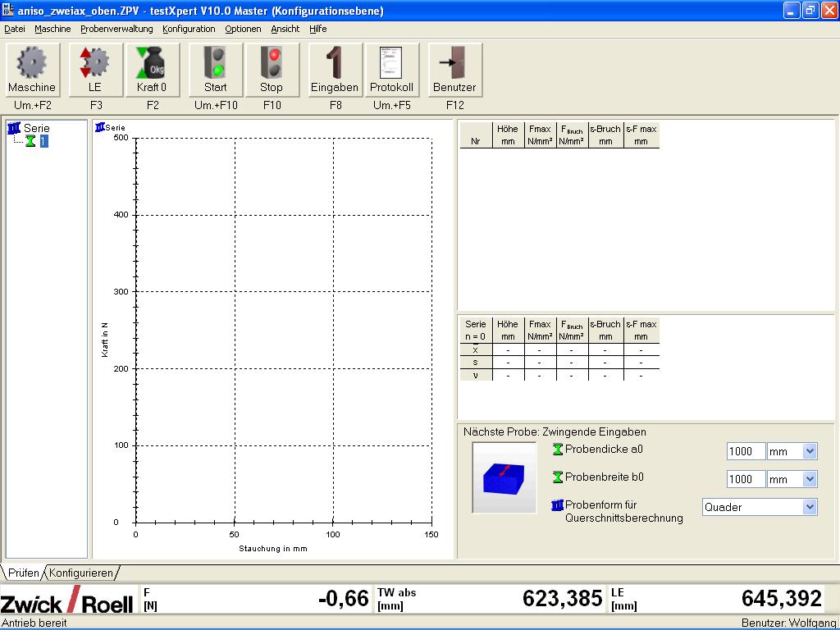The width and height of the screenshot is (840, 630).
Task: Select the Serie root tree node
Action: tap(36, 128)
